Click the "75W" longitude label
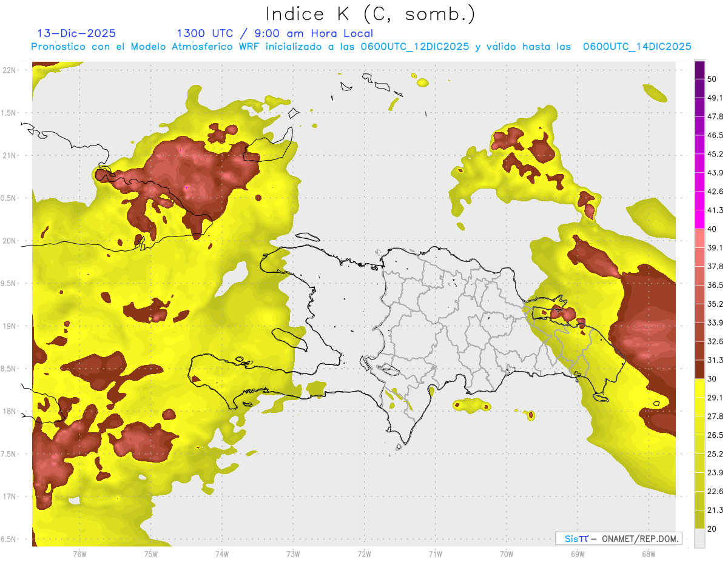Viewport: 728px width, 562px height. tap(150, 554)
